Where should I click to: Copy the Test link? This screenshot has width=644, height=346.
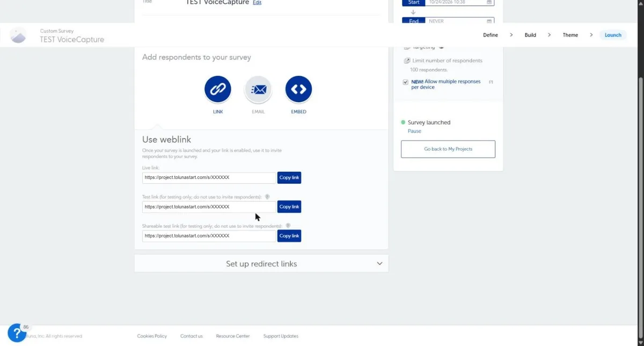(289, 207)
